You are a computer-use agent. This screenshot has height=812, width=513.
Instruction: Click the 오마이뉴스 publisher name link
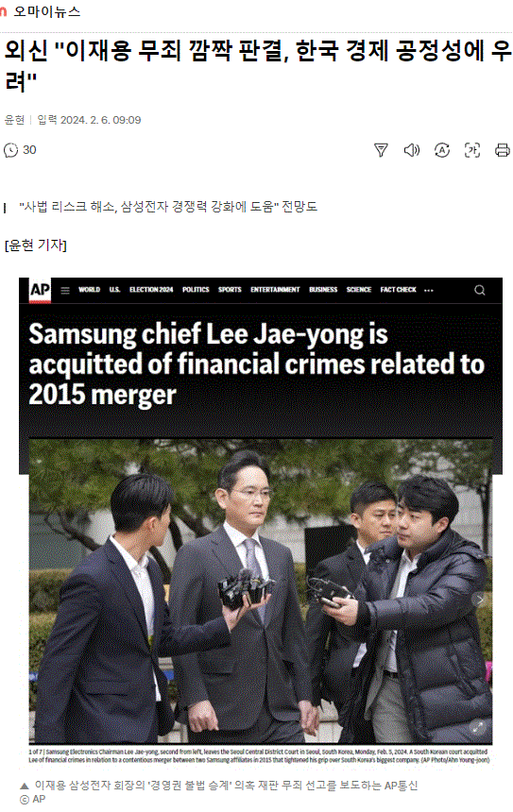click(46, 11)
